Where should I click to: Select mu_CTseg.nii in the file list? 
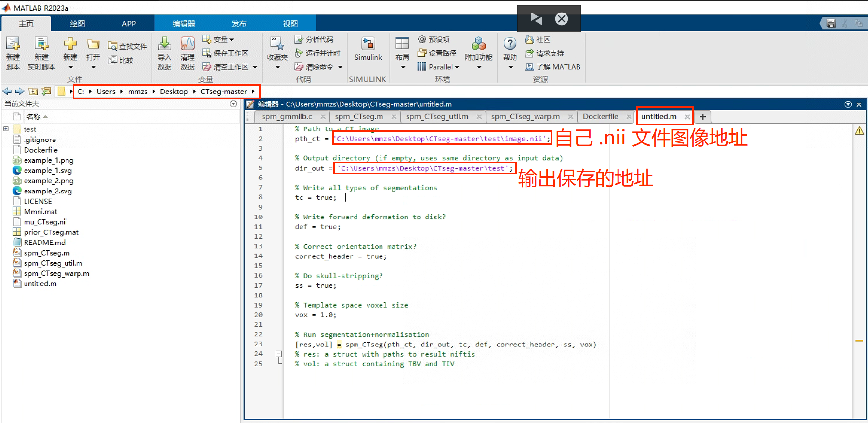[45, 222]
